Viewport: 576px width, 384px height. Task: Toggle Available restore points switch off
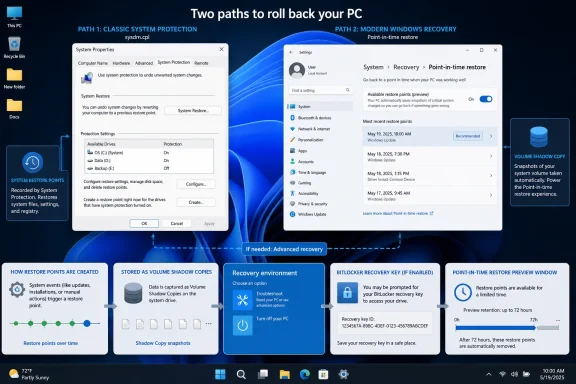(486, 99)
